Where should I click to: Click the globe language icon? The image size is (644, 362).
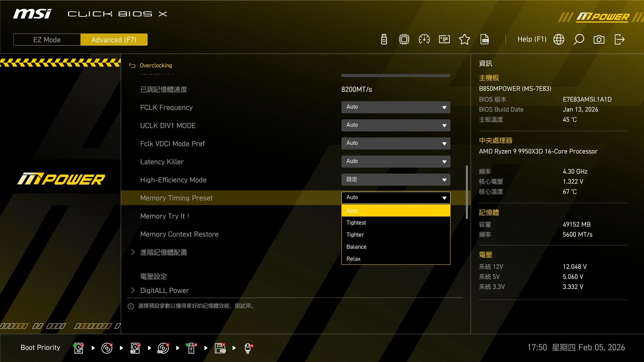click(559, 40)
